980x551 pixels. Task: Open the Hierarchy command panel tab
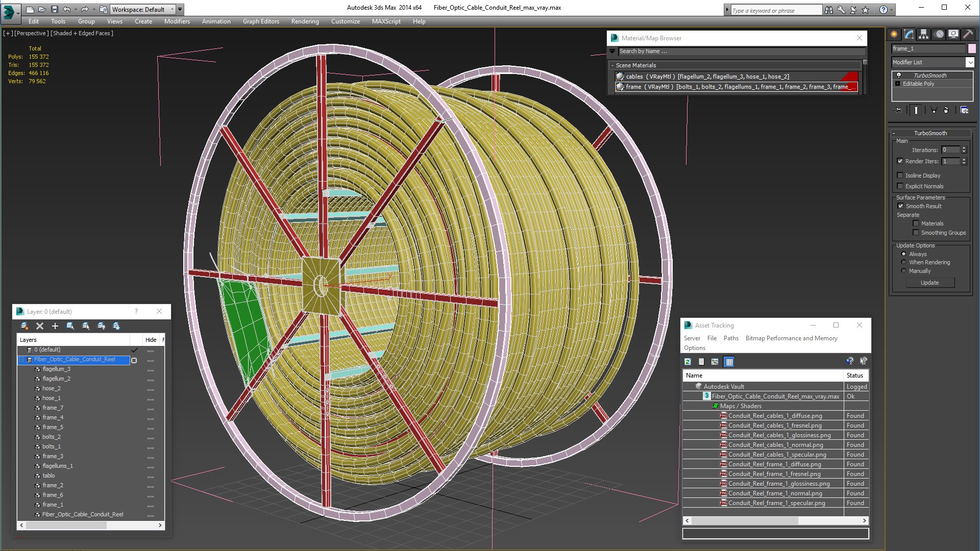click(x=923, y=34)
